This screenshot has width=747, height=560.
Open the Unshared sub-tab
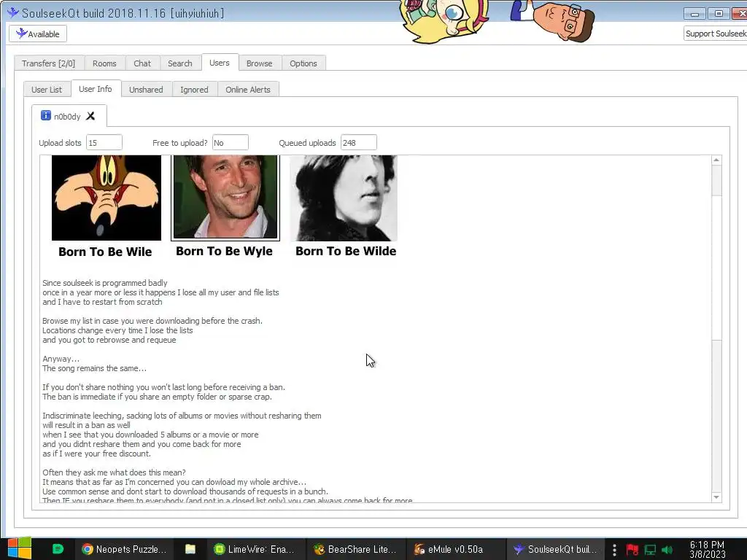point(146,90)
